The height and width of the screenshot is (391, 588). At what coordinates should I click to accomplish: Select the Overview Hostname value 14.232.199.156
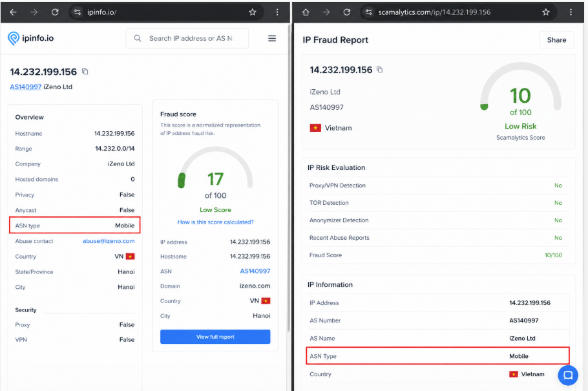coord(114,134)
